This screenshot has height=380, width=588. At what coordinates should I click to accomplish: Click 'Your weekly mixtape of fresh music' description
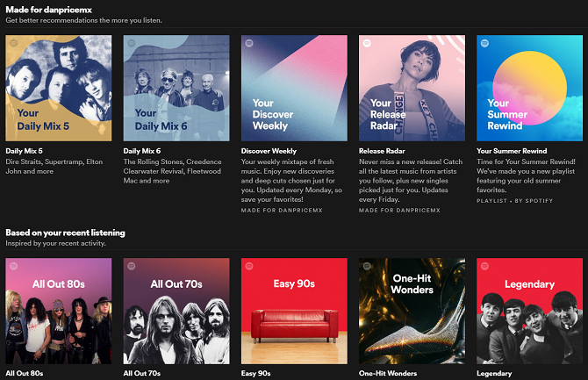pyautogui.click(x=291, y=181)
